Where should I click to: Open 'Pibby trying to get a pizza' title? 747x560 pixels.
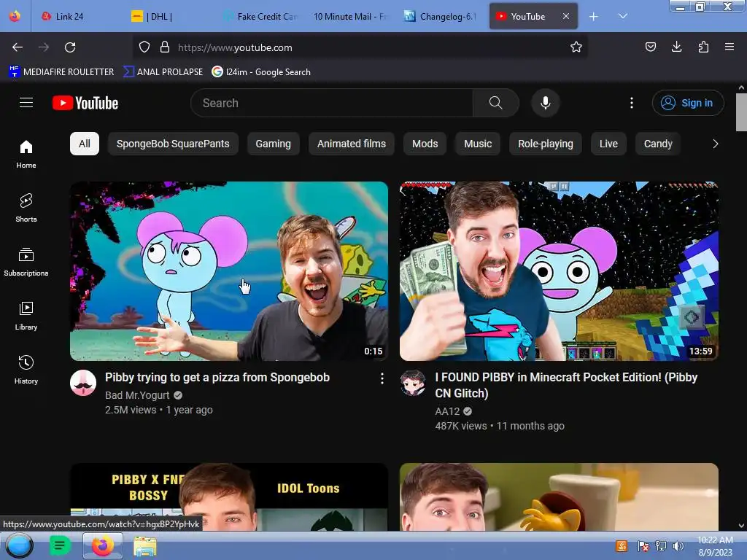click(217, 377)
